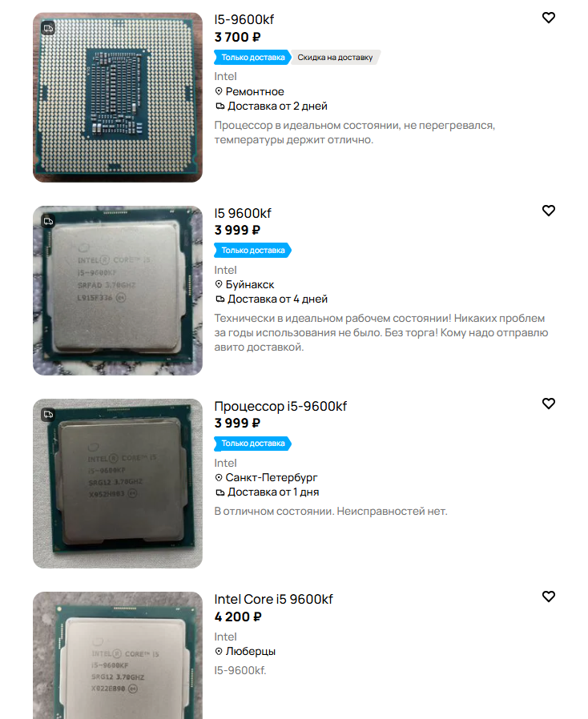Click the Только доставка badge on the first listing

[252, 58]
